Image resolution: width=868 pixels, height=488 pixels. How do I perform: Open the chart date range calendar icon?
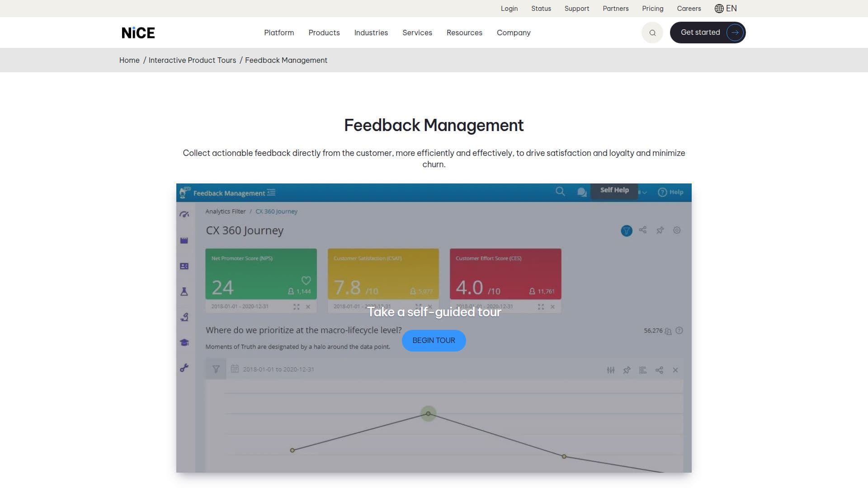[235, 369]
